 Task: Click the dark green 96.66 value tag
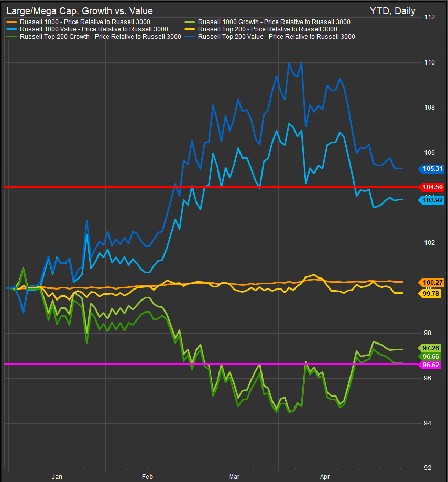(x=430, y=357)
